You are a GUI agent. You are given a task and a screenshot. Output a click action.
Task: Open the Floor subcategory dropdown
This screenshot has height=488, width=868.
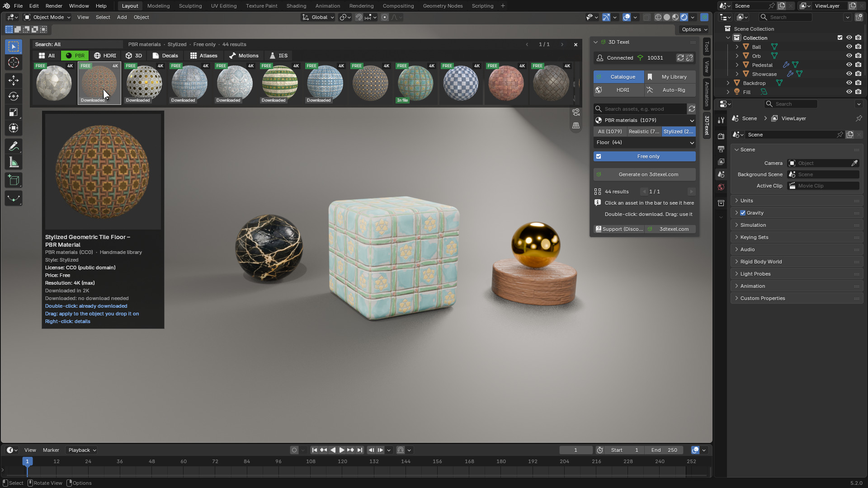tap(644, 142)
